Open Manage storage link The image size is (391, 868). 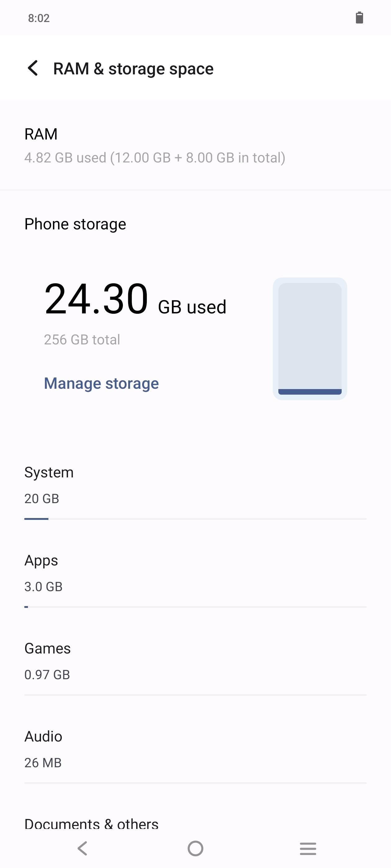coord(101,383)
